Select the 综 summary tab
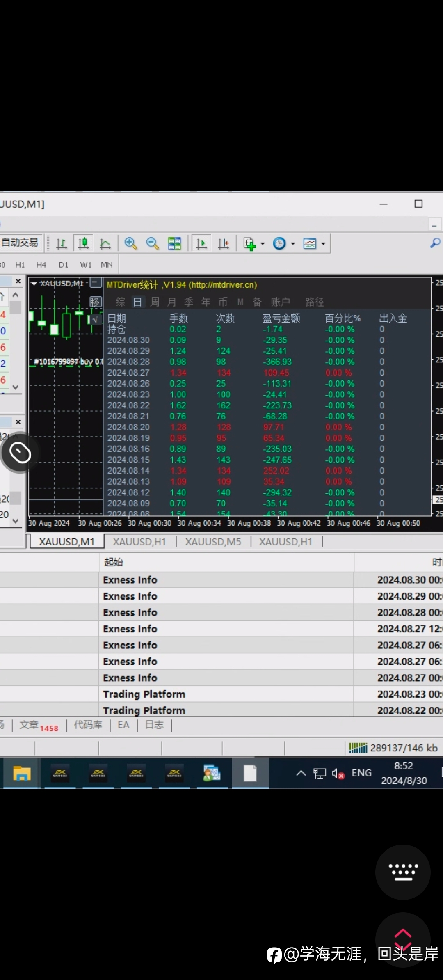 (120, 302)
